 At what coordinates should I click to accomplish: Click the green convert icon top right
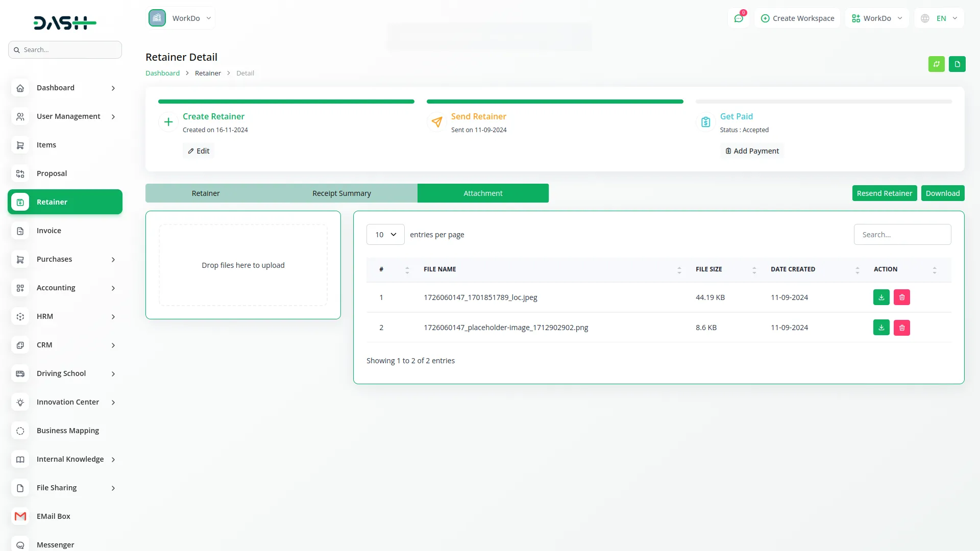tap(936, 64)
